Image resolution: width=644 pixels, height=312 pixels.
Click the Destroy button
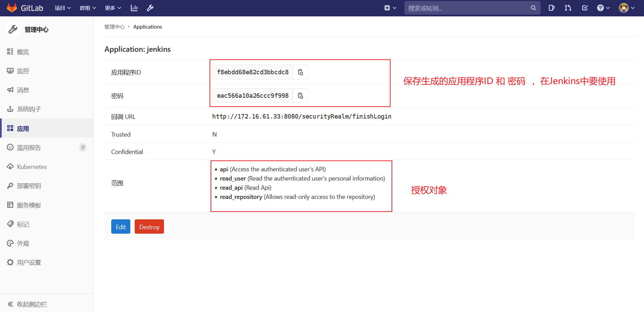pyautogui.click(x=149, y=227)
